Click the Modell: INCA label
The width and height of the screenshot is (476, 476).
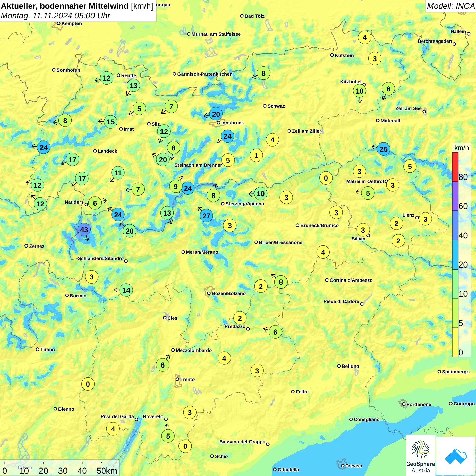(x=451, y=6)
